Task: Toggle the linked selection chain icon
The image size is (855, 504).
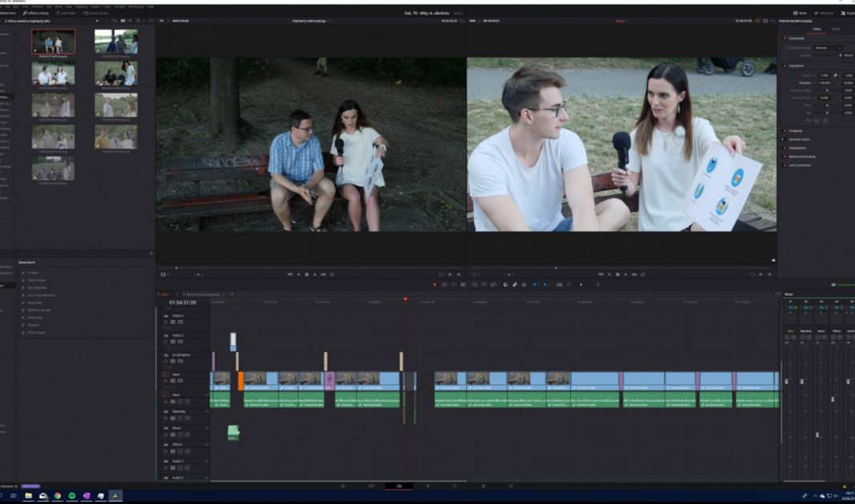Action: (515, 284)
